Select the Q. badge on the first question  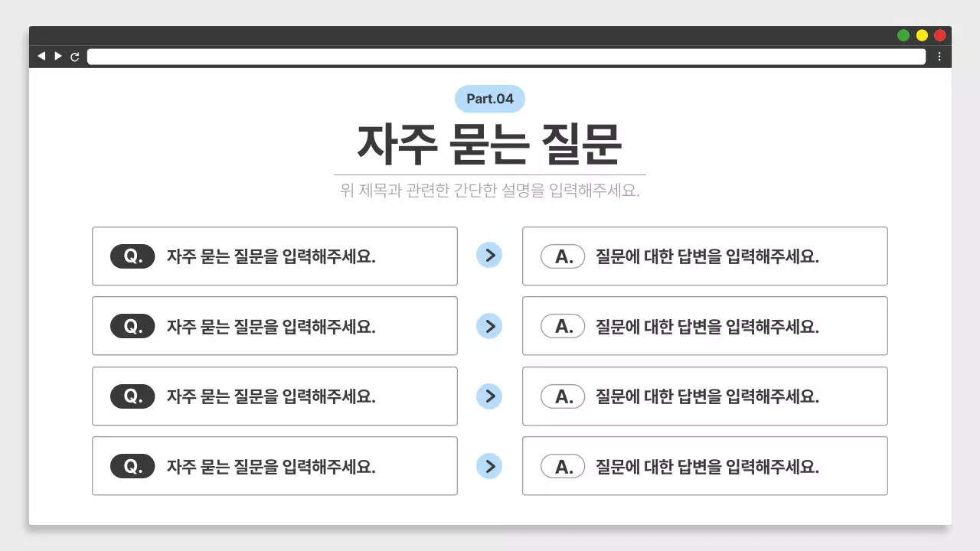[x=132, y=256]
